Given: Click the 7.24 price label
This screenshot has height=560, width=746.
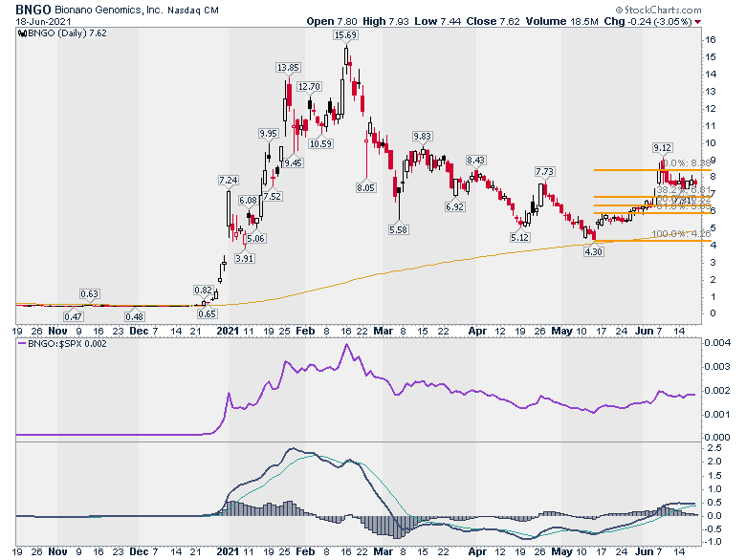Looking at the screenshot, I should (229, 181).
